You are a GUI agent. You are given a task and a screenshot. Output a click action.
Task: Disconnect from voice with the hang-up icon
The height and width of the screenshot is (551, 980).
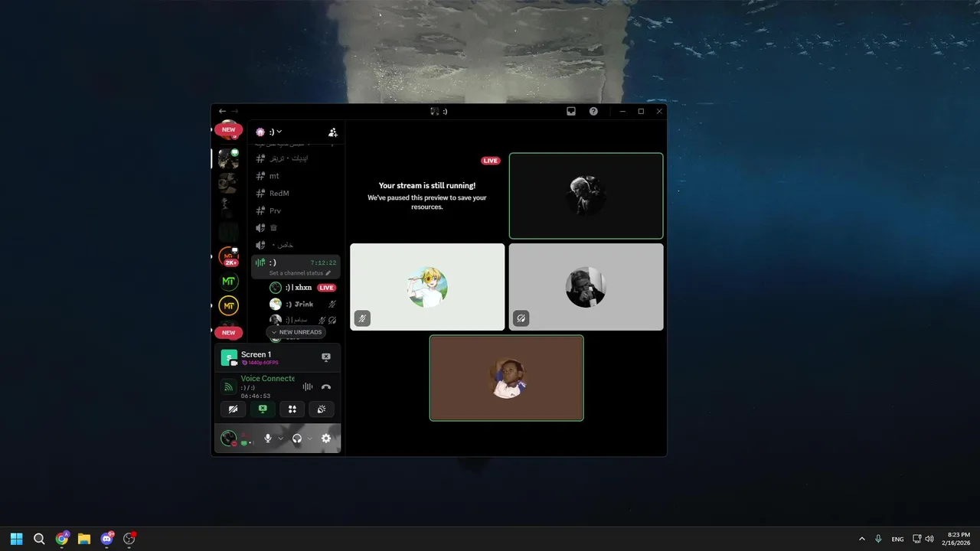[x=326, y=387]
